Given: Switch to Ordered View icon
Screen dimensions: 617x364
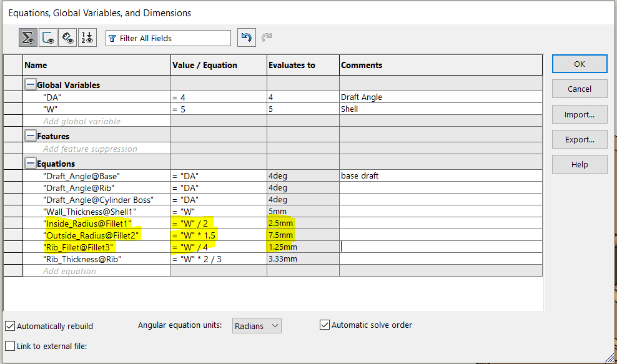Looking at the screenshot, I should [x=86, y=38].
